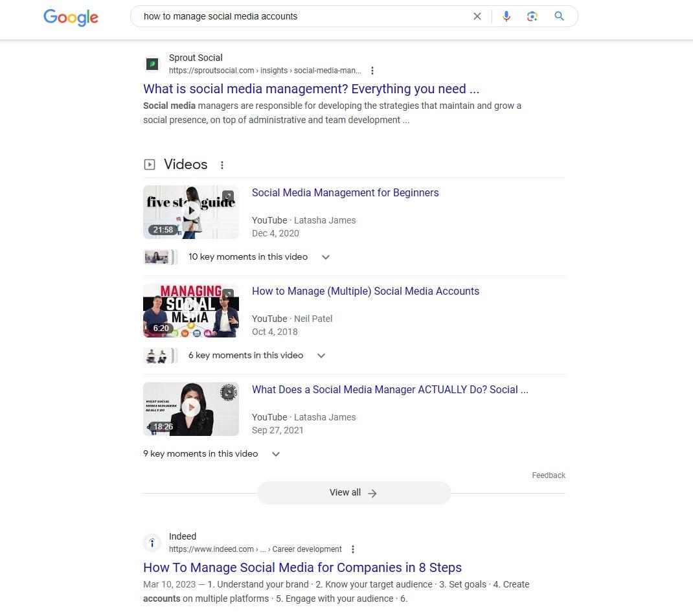
Task: Click the Google logo
Action: point(71,17)
